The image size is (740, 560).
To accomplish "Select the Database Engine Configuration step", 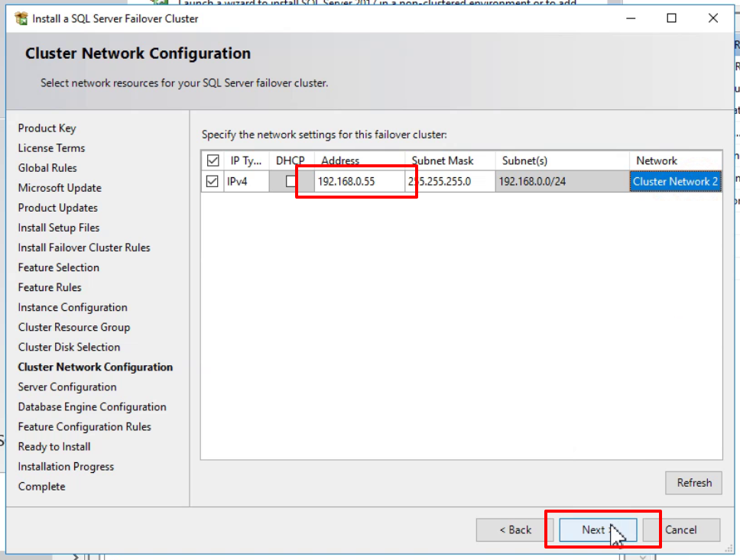I will click(x=92, y=406).
